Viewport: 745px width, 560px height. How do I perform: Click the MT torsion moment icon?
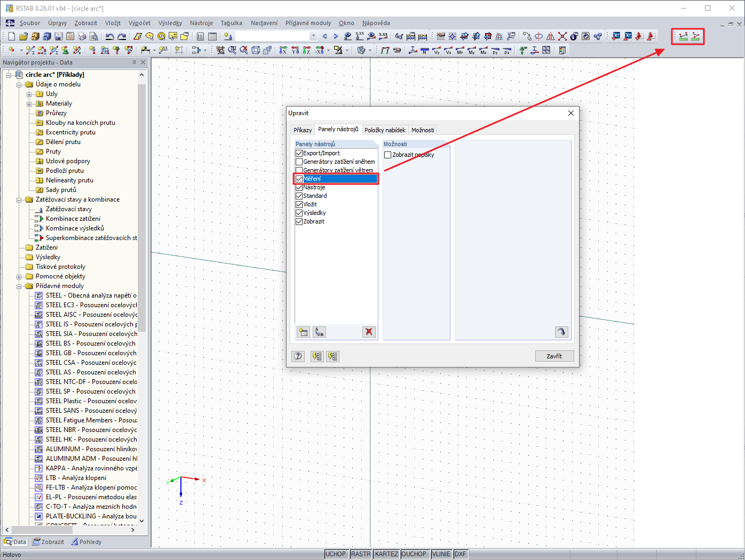click(460, 51)
